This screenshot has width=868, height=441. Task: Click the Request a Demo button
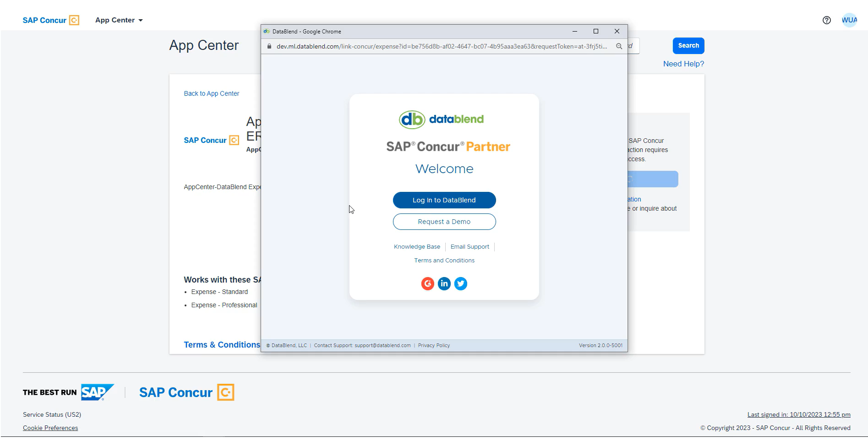coord(444,222)
